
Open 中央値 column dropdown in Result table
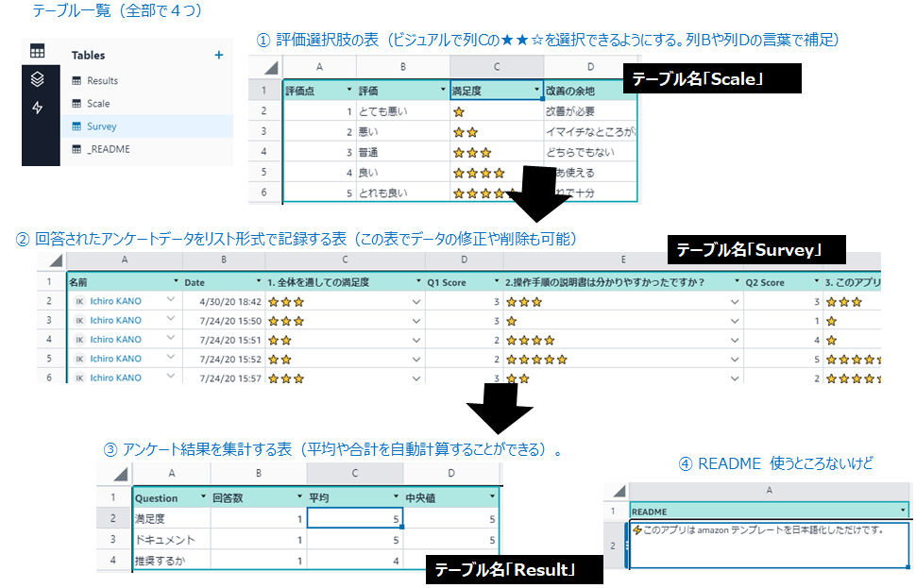click(x=492, y=496)
